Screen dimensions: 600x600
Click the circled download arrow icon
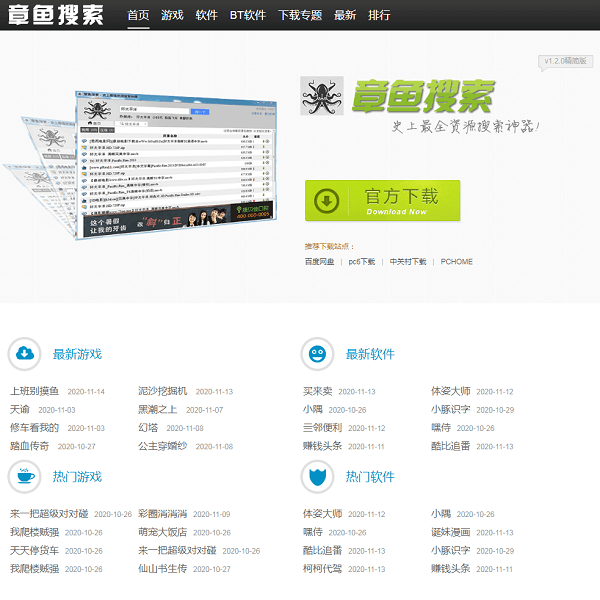[x=326, y=201]
